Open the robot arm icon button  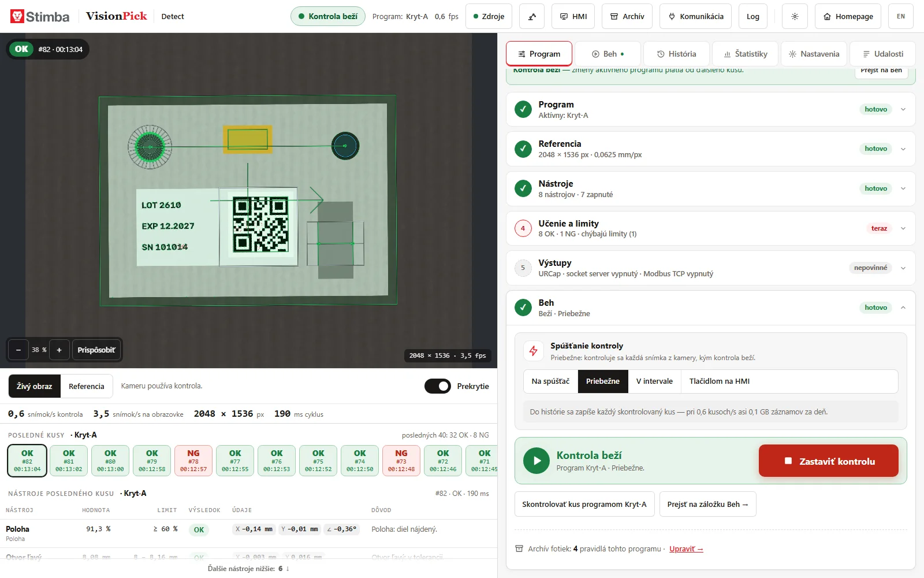point(532,16)
